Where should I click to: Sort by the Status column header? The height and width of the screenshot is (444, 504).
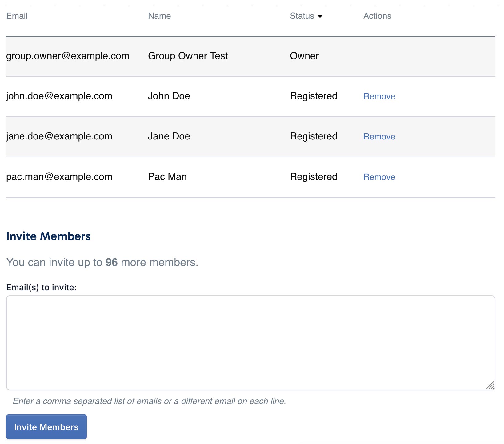tap(302, 16)
